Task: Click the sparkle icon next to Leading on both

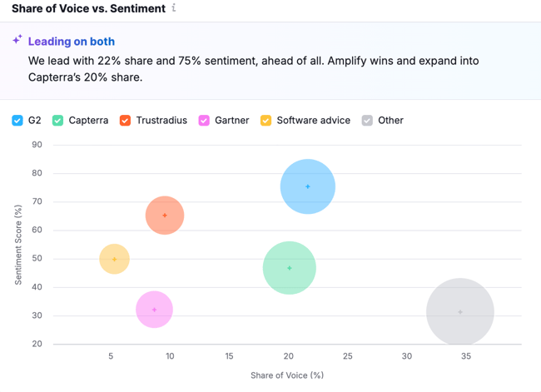Action: 17,40
